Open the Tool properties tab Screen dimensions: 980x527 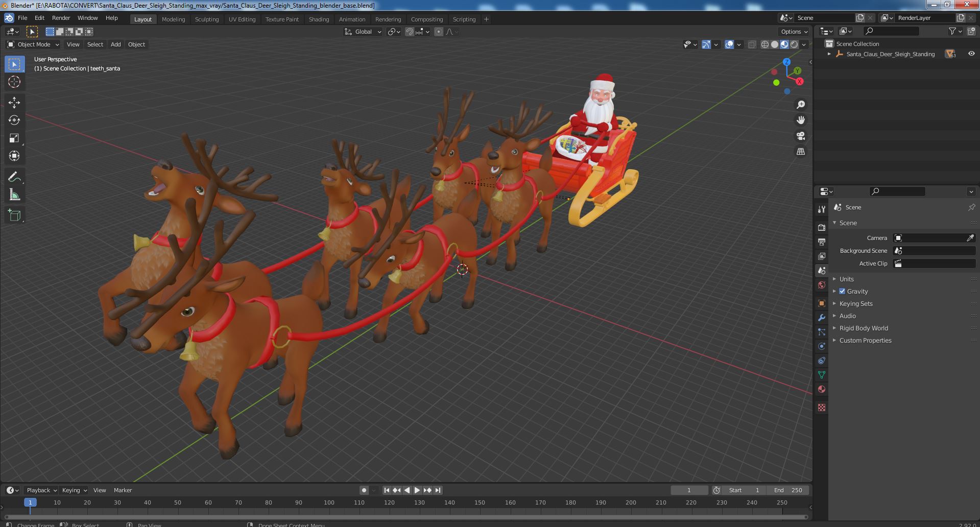822,209
